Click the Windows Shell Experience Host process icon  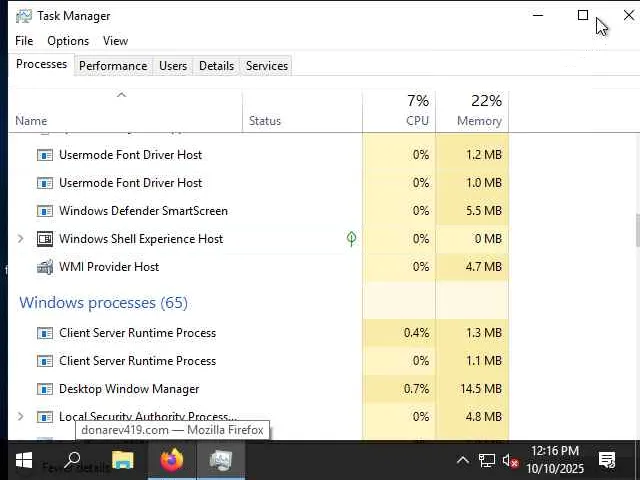[x=44, y=239]
